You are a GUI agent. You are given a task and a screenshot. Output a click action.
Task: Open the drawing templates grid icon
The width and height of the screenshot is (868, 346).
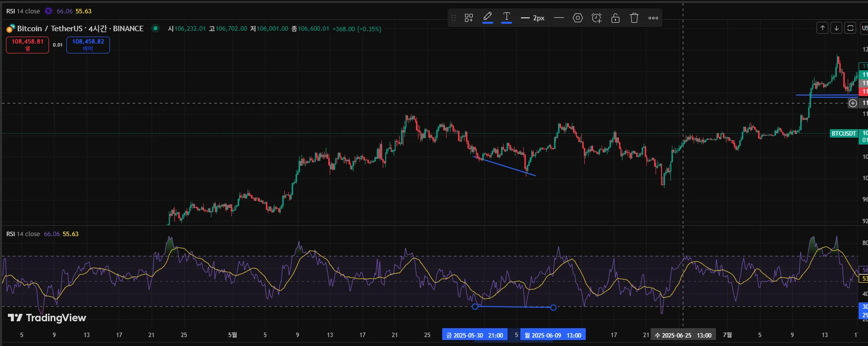coord(468,18)
